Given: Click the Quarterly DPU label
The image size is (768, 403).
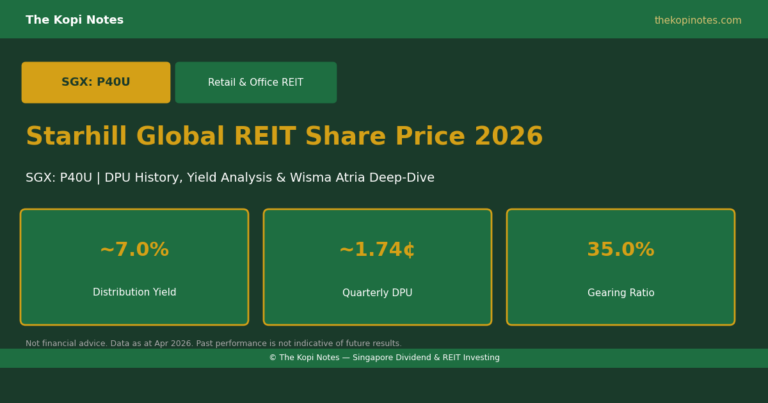Looking at the screenshot, I should click(x=377, y=292).
